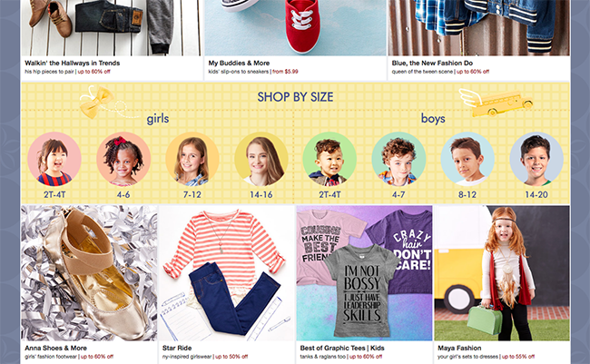Open My Buddies & More title link
The height and width of the screenshot is (364, 590).
239,63
